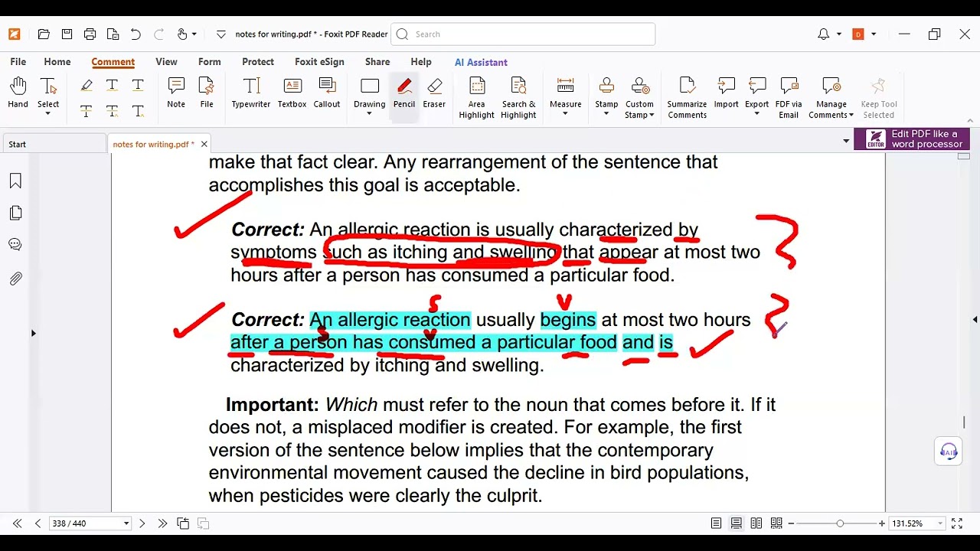Jump to the first page

17,523
